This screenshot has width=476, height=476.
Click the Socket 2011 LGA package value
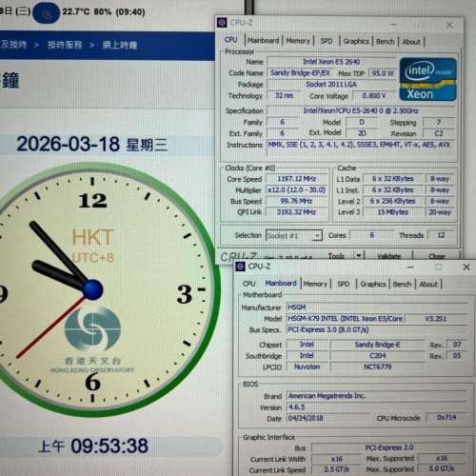click(x=331, y=85)
